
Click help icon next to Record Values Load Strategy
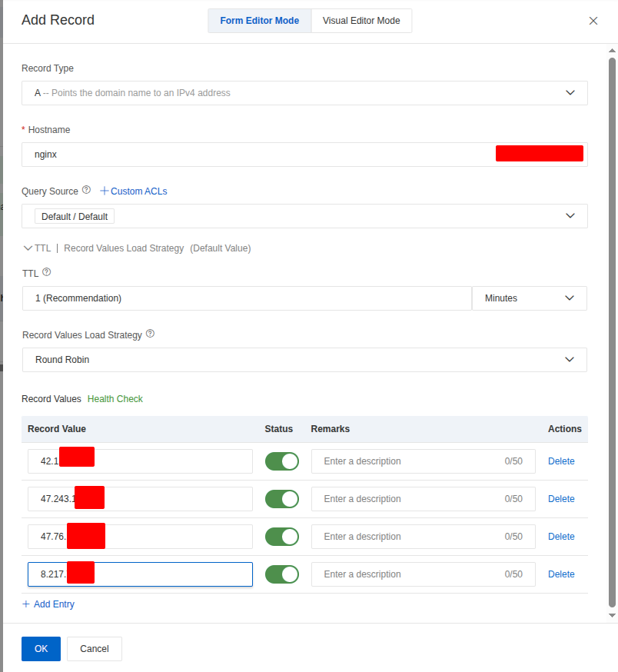150,334
